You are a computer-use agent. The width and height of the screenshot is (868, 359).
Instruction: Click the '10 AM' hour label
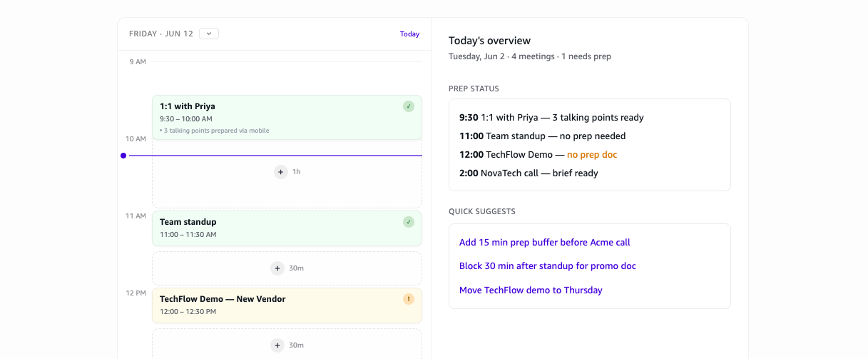click(136, 138)
